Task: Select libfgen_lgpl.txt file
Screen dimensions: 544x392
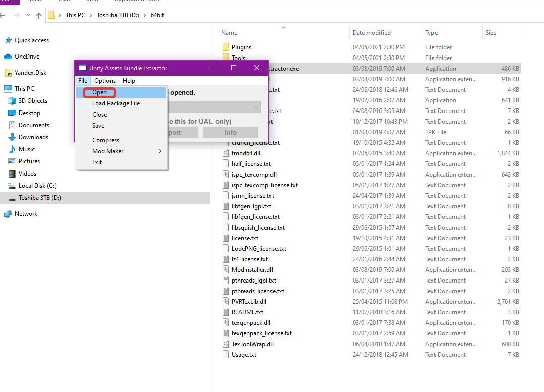Action: pos(370,206)
